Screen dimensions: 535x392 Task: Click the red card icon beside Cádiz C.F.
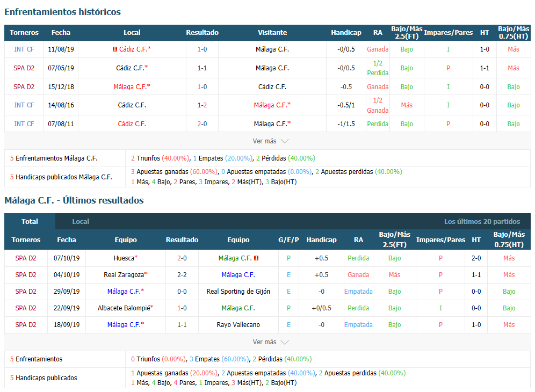tap(115, 49)
